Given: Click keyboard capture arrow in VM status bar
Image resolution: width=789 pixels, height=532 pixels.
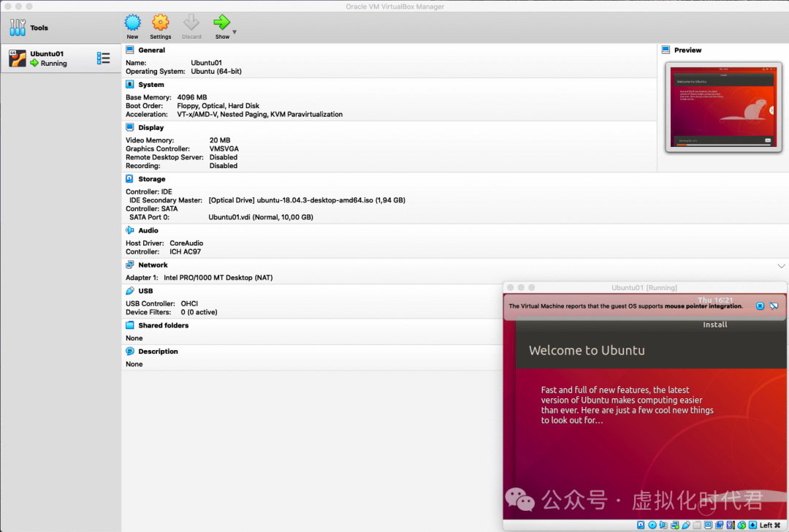Looking at the screenshot, I should pos(752,525).
